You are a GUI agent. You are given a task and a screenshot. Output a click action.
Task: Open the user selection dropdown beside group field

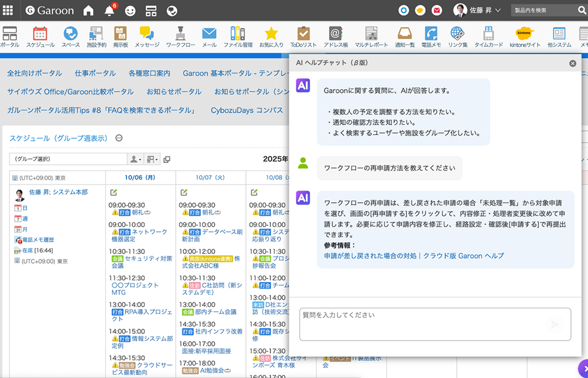tap(135, 160)
